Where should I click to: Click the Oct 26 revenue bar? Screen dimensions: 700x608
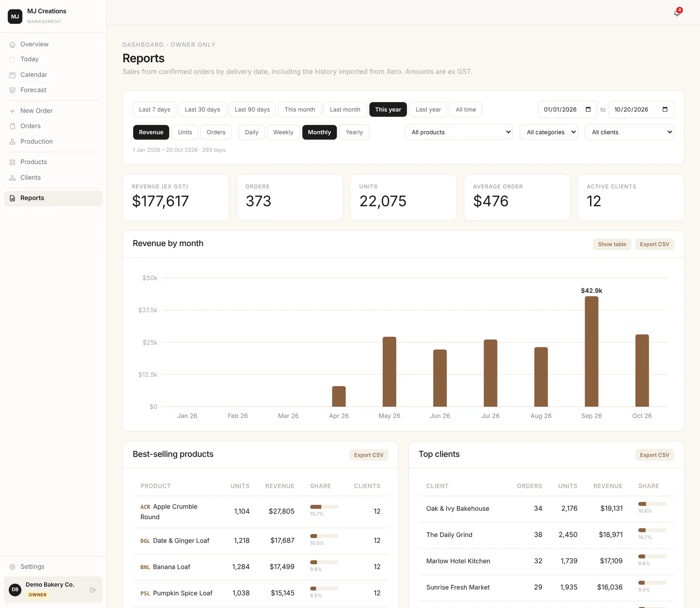point(642,371)
